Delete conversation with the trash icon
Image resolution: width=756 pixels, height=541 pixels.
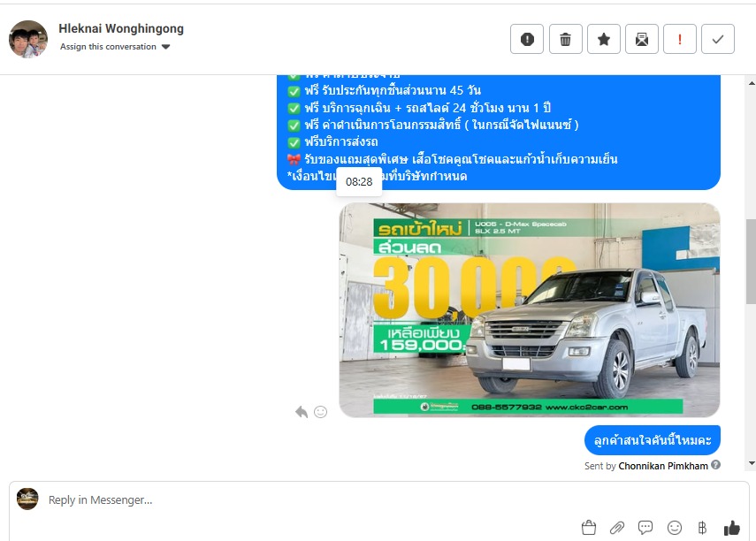click(566, 39)
